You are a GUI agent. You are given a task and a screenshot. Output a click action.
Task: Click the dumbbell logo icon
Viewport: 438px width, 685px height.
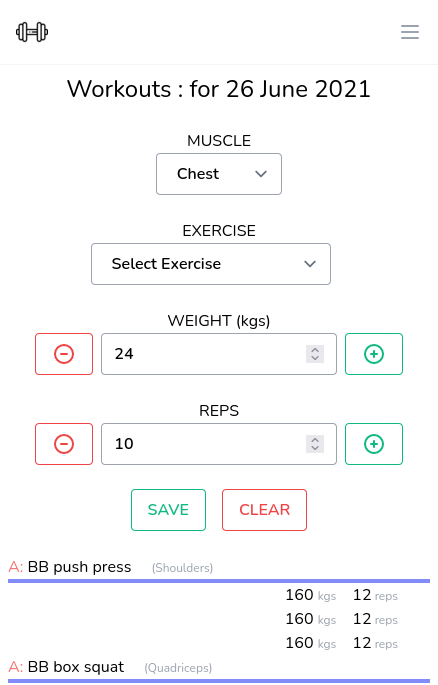coord(32,32)
